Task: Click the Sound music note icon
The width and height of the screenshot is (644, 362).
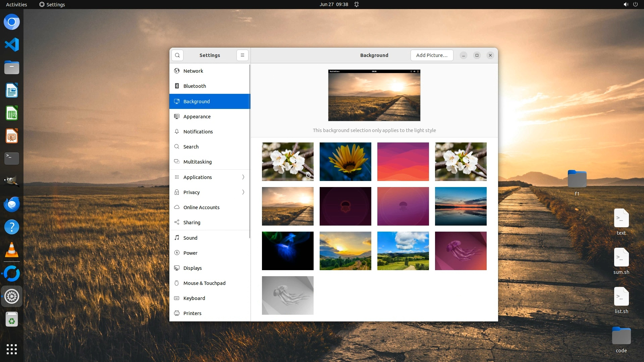Action: 177,238
